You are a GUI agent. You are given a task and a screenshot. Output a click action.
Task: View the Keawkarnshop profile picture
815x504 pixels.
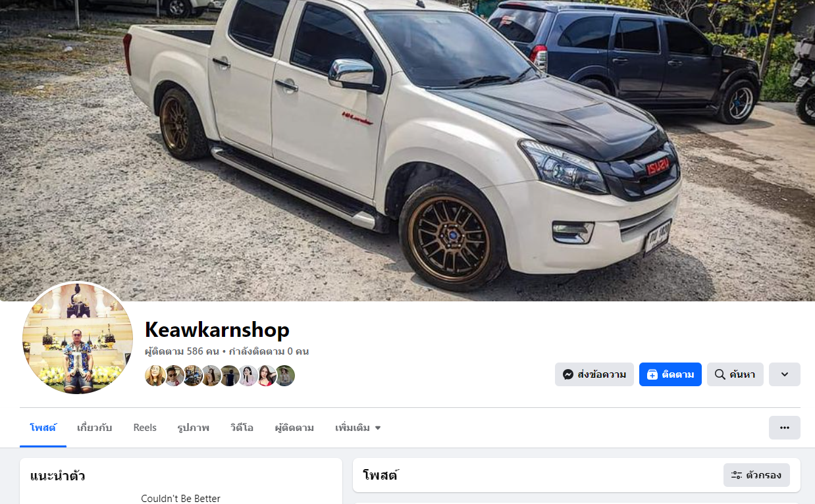click(78, 338)
